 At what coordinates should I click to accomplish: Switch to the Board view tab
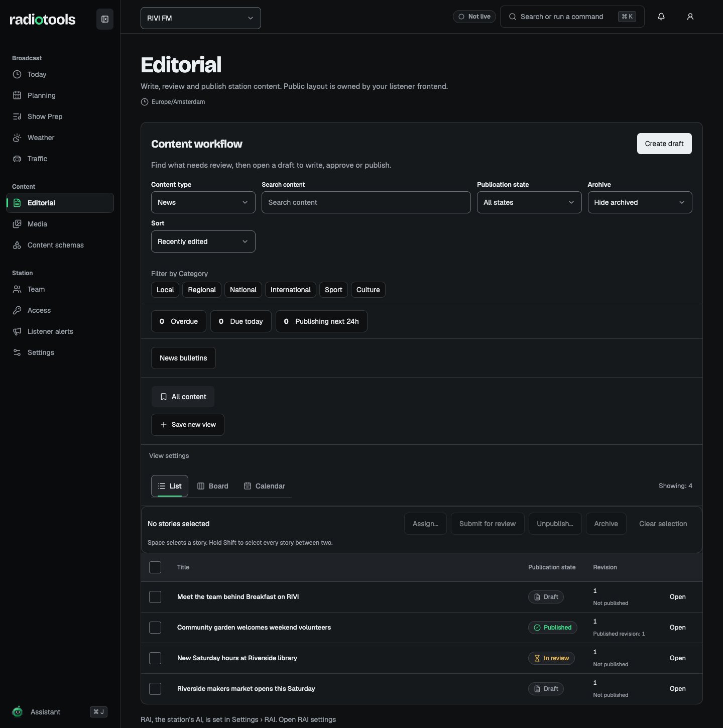click(x=213, y=486)
